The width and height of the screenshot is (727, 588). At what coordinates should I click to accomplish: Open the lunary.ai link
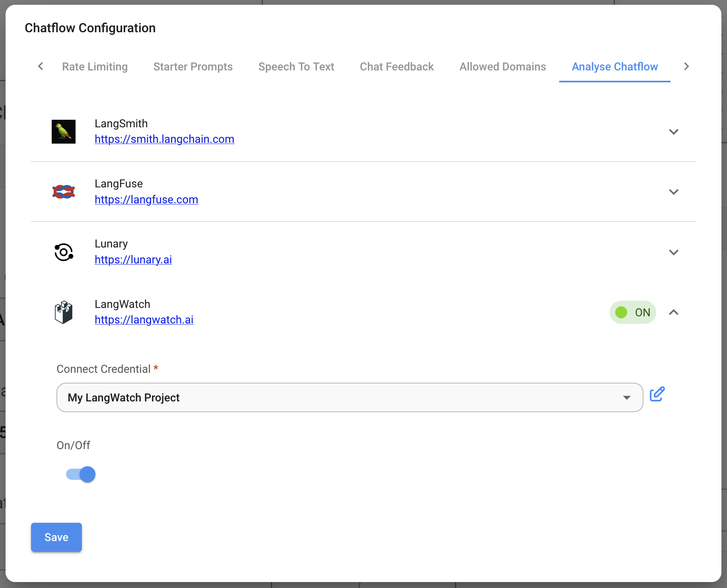(x=133, y=259)
